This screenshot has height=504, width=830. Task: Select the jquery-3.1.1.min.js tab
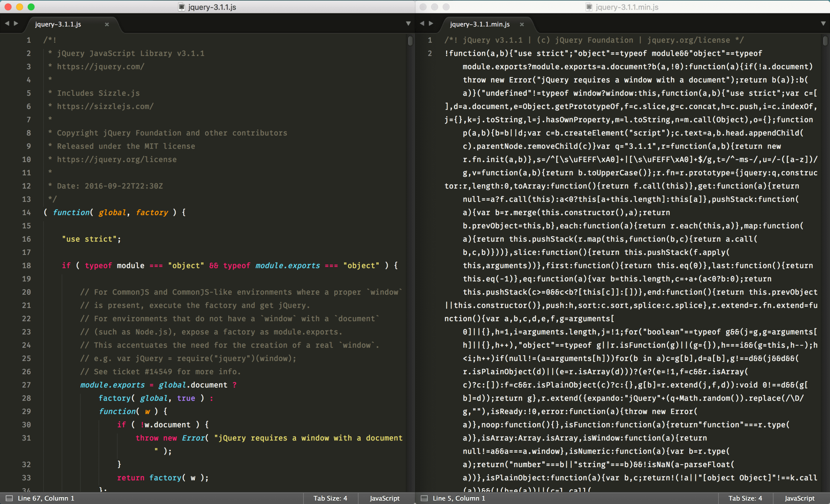click(480, 24)
